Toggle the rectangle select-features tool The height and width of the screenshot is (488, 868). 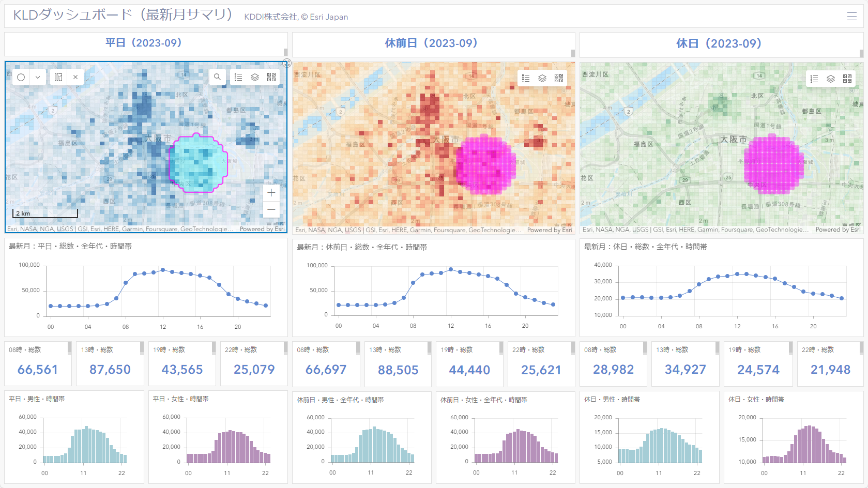58,77
